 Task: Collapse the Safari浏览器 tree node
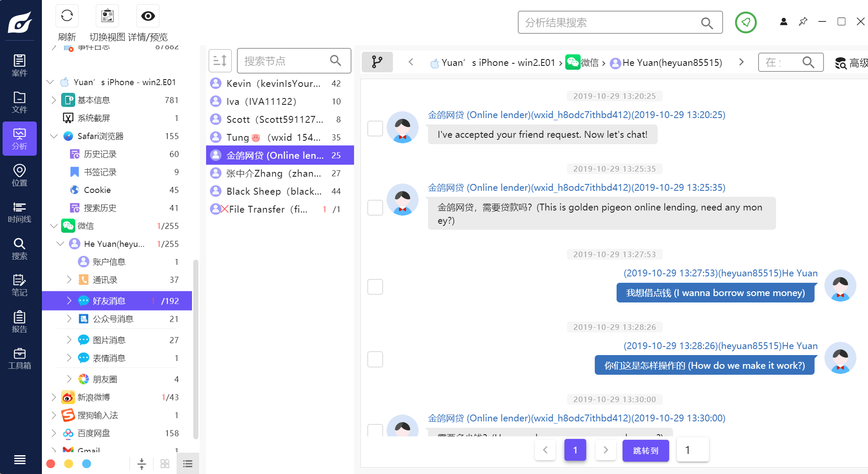click(53, 136)
